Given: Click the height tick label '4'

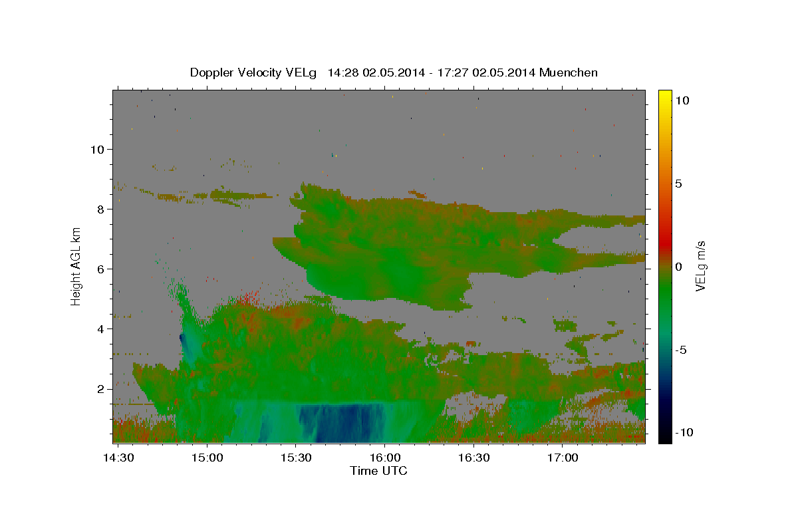Looking at the screenshot, I should coord(102,329).
